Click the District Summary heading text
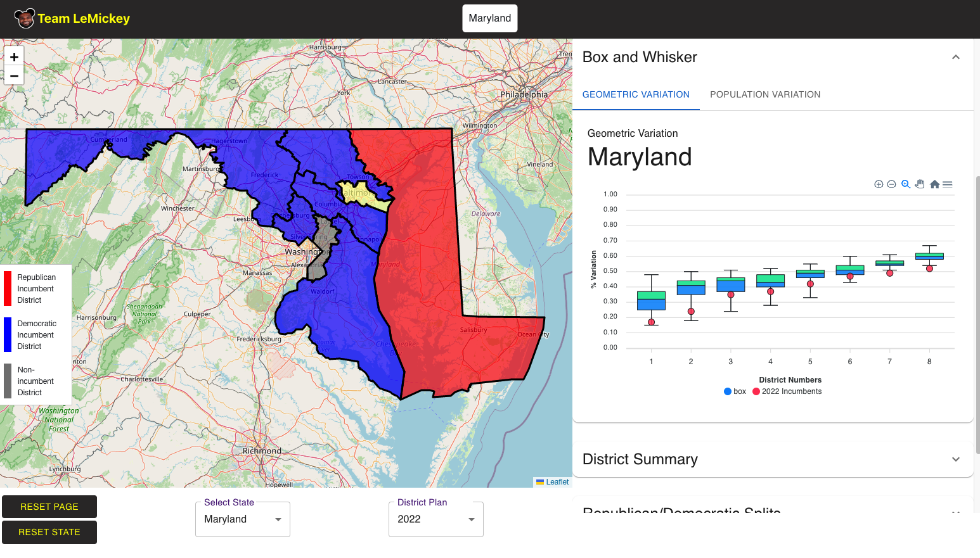 point(640,459)
